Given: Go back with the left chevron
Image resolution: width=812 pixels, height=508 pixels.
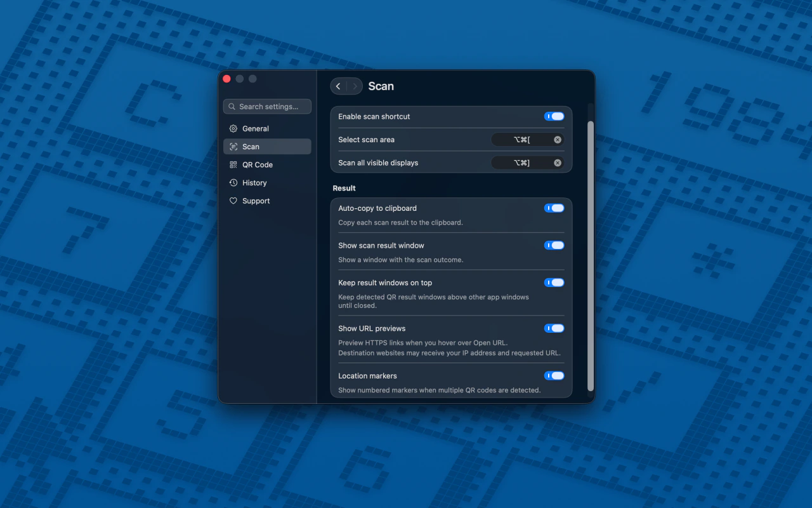Looking at the screenshot, I should [338, 86].
